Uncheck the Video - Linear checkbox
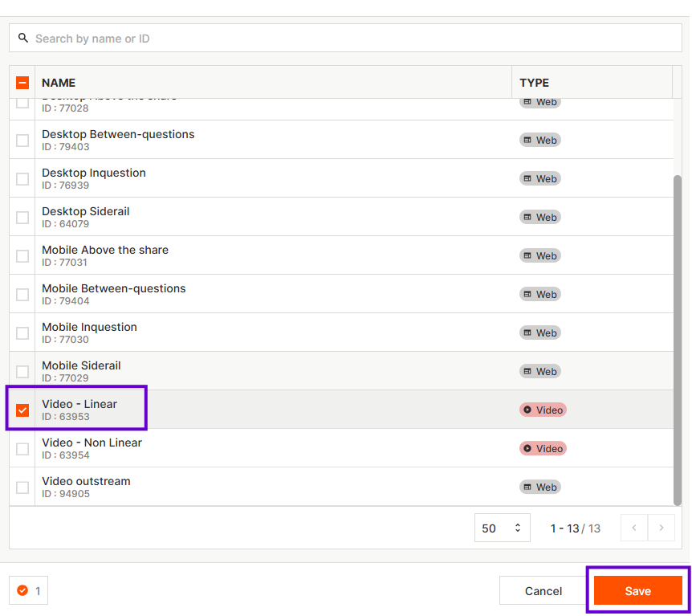Screen dimensions: 692x616 pyautogui.click(x=22, y=410)
